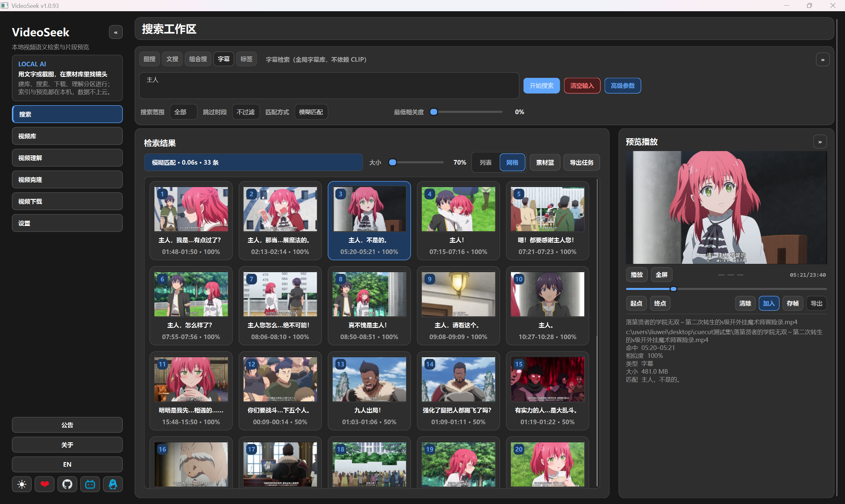The width and height of the screenshot is (845, 504).
Task: Open 设置 in the sidebar
Action: coord(67,223)
